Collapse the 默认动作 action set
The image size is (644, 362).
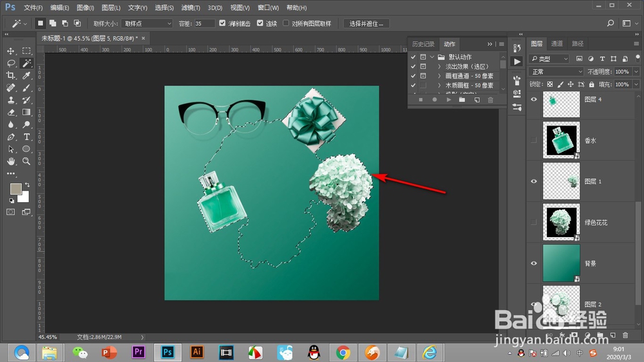tap(432, 57)
